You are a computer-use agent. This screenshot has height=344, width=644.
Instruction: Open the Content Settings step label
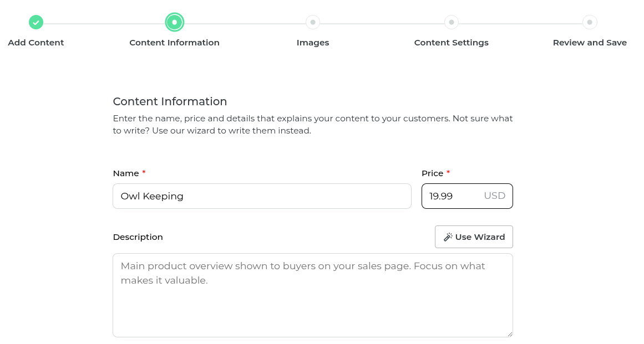[x=452, y=43]
